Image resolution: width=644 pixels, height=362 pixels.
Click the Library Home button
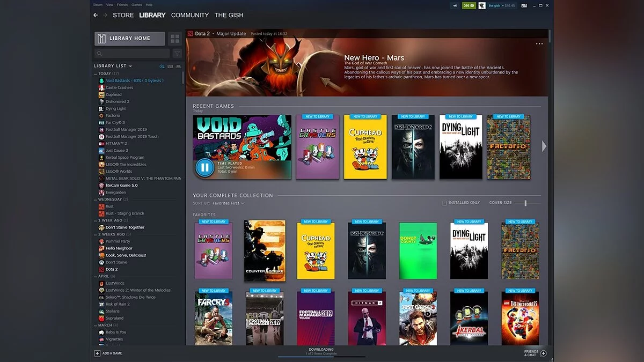130,39
